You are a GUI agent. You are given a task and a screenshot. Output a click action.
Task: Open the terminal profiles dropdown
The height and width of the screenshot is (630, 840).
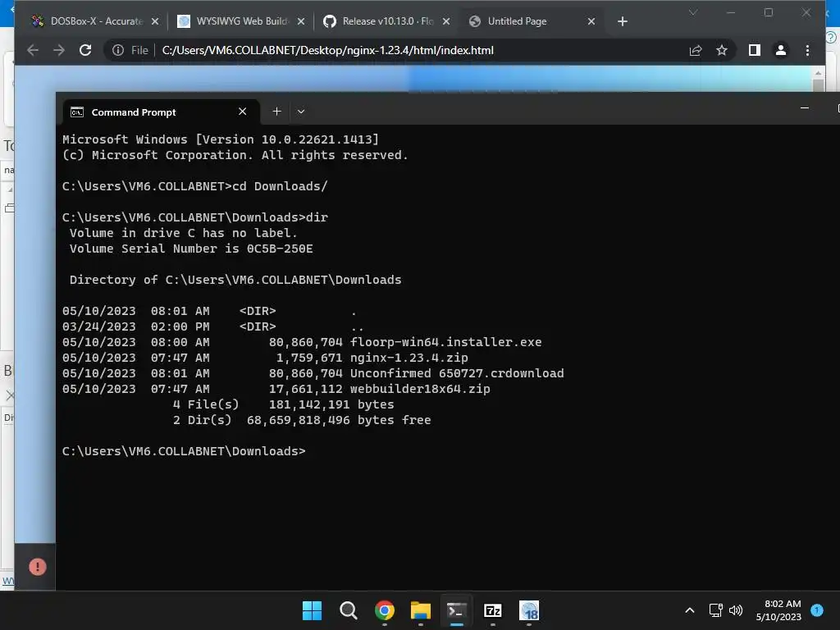tap(301, 112)
